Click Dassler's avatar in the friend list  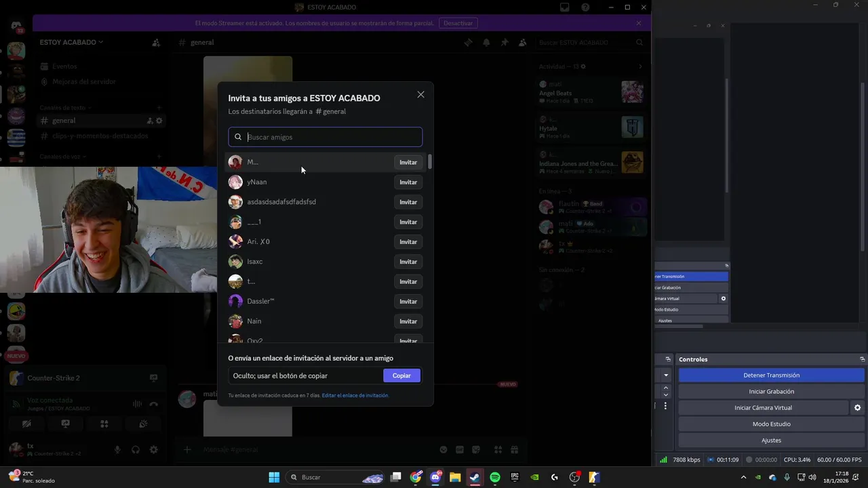(x=235, y=302)
